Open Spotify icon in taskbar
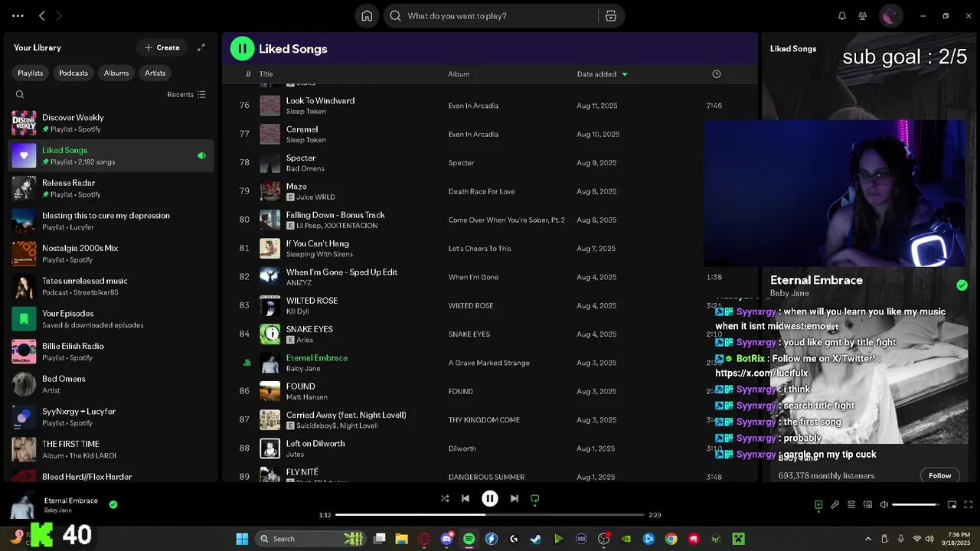 [469, 539]
